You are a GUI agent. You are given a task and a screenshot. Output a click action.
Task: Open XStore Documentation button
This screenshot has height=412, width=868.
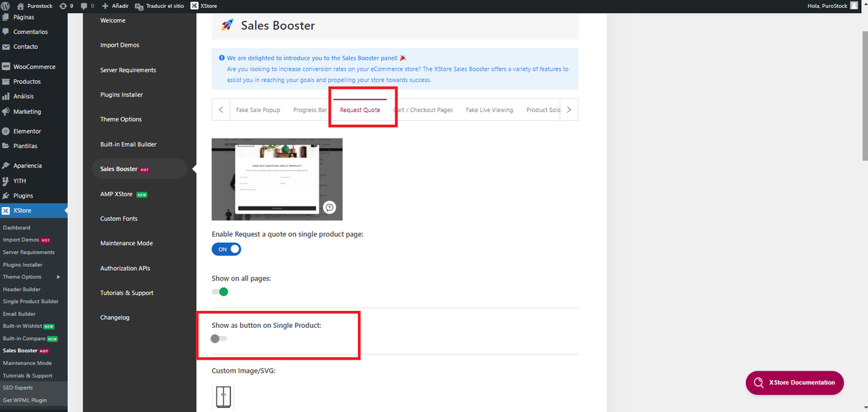point(795,383)
